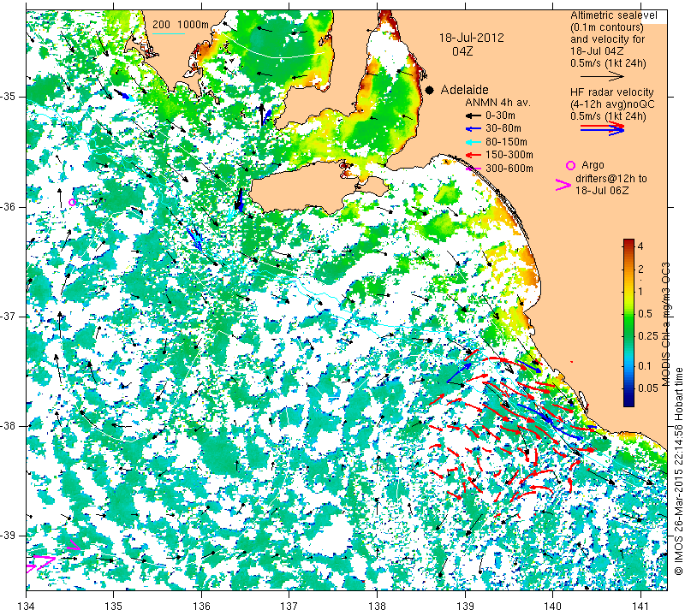Click the colour bar tick label 0.05
This screenshot has height=616, width=685.
point(648,388)
